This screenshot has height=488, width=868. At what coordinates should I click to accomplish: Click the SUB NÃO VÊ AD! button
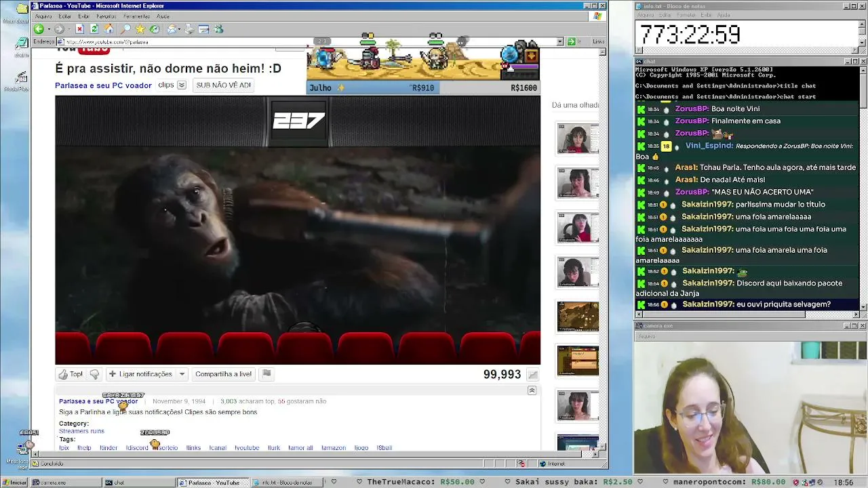(223, 85)
